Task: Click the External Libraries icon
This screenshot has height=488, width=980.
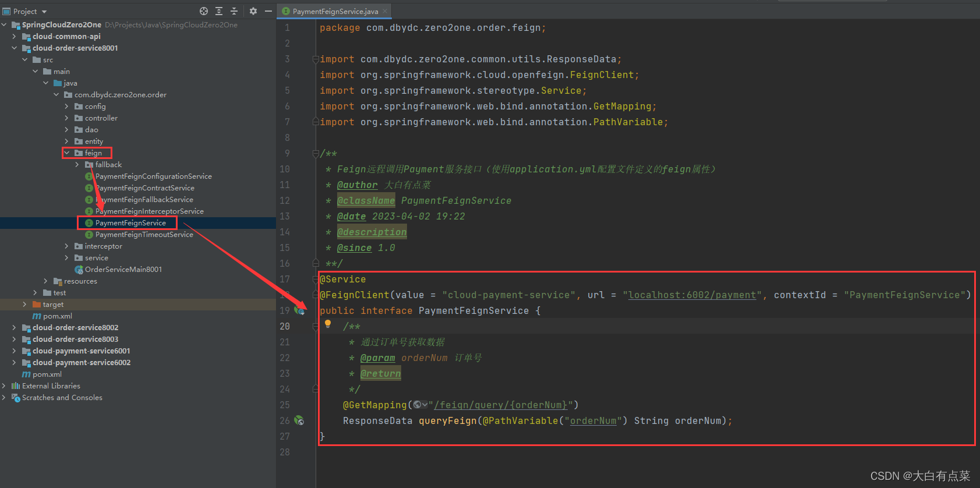Action: [16, 386]
